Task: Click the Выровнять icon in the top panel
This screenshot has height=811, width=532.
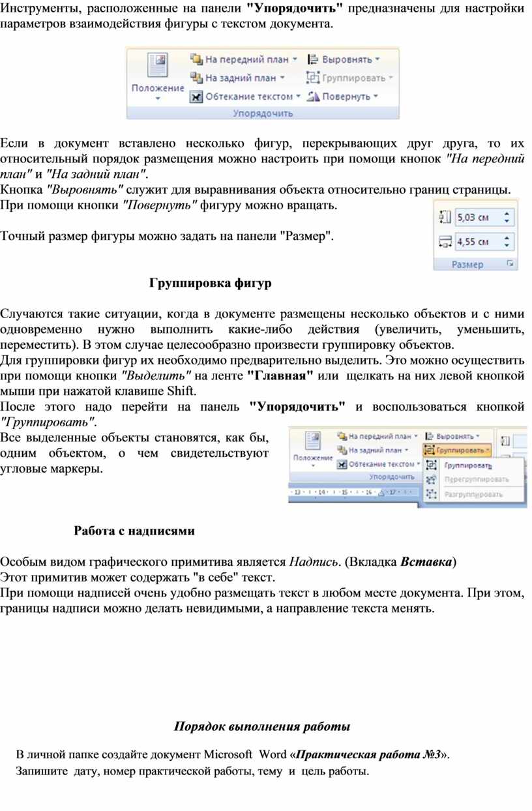Action: coord(312,59)
